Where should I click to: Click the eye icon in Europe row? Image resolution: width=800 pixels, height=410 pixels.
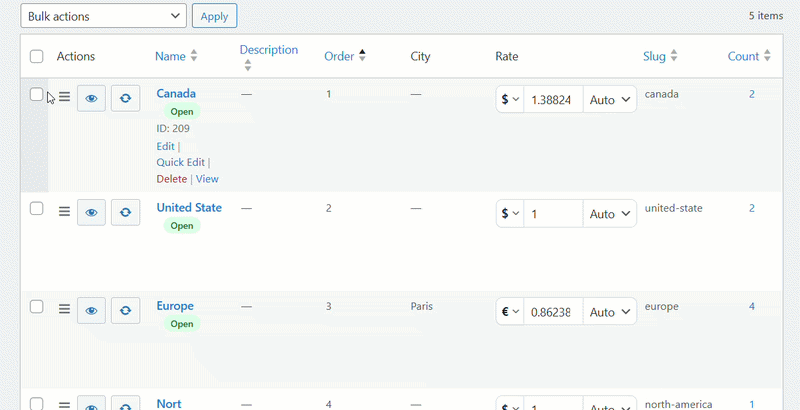[91, 311]
